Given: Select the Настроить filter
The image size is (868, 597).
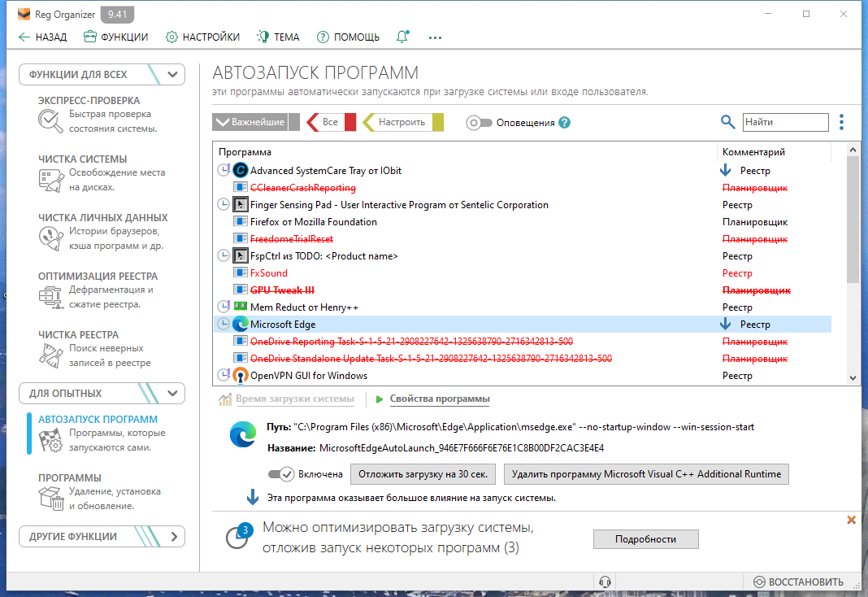Looking at the screenshot, I should pos(403,122).
